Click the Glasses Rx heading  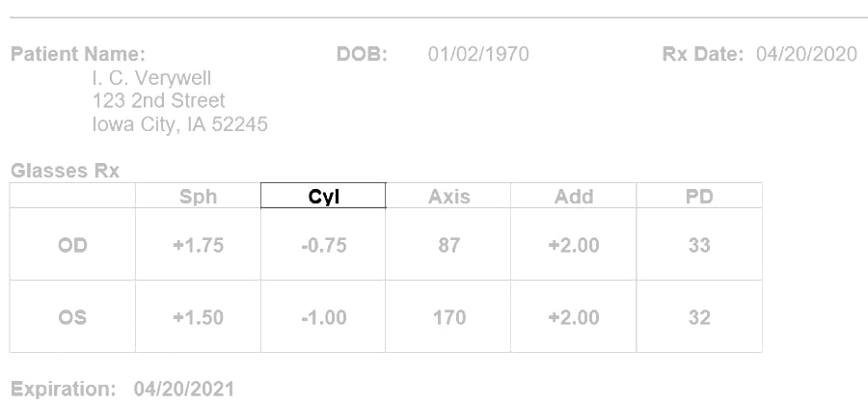[x=65, y=171]
